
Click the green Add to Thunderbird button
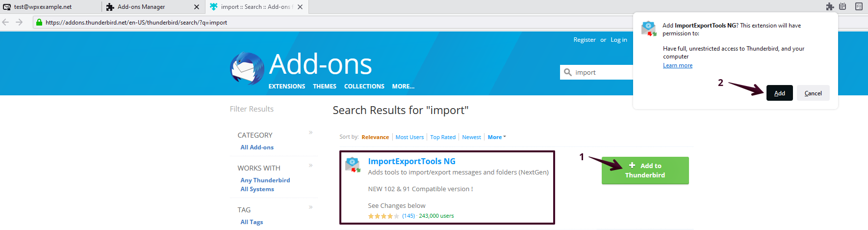point(645,171)
